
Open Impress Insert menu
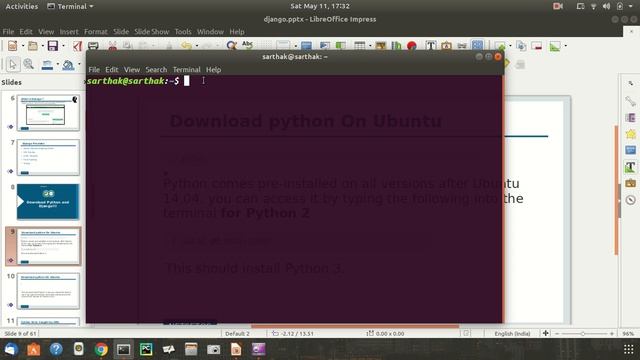69,31
